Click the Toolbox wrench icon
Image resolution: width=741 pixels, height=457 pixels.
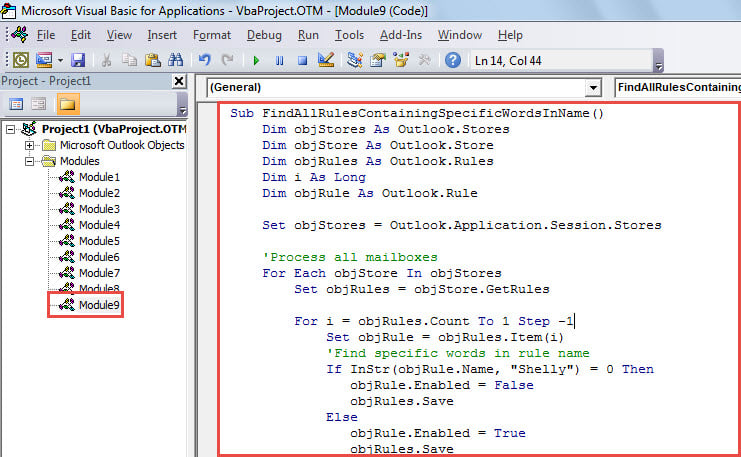click(x=424, y=60)
